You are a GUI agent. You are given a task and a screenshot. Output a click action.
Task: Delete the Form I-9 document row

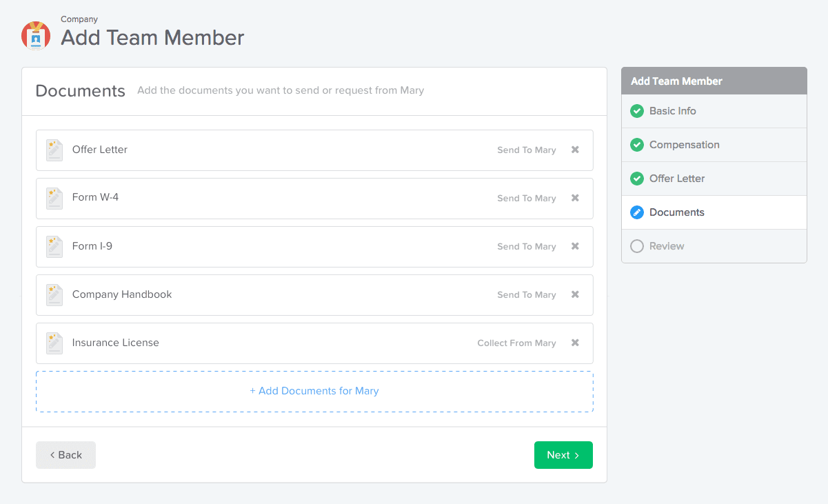coord(575,246)
